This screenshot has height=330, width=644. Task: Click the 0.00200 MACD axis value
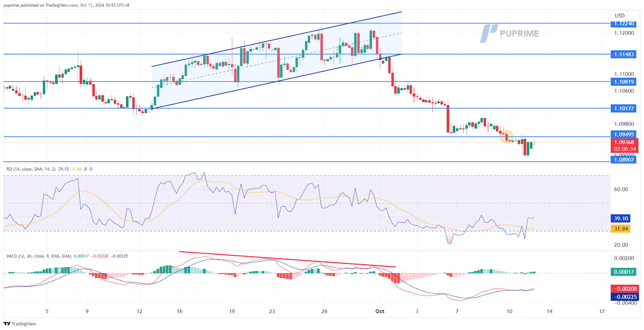(x=624, y=258)
